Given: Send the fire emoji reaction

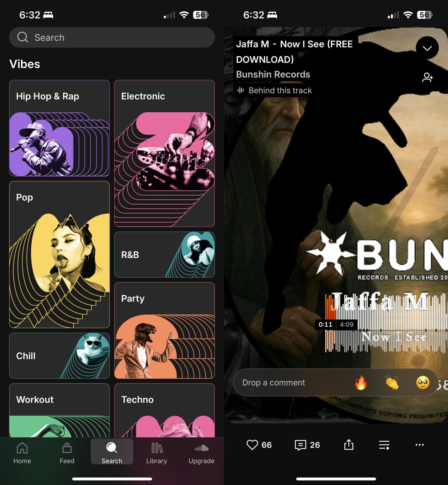Looking at the screenshot, I should [x=361, y=382].
